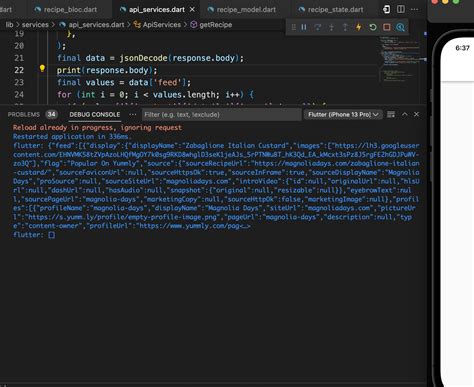Image resolution: width=474 pixels, height=387 pixels.
Task: Click the lightbulb code action on line 22
Action: tap(42, 69)
